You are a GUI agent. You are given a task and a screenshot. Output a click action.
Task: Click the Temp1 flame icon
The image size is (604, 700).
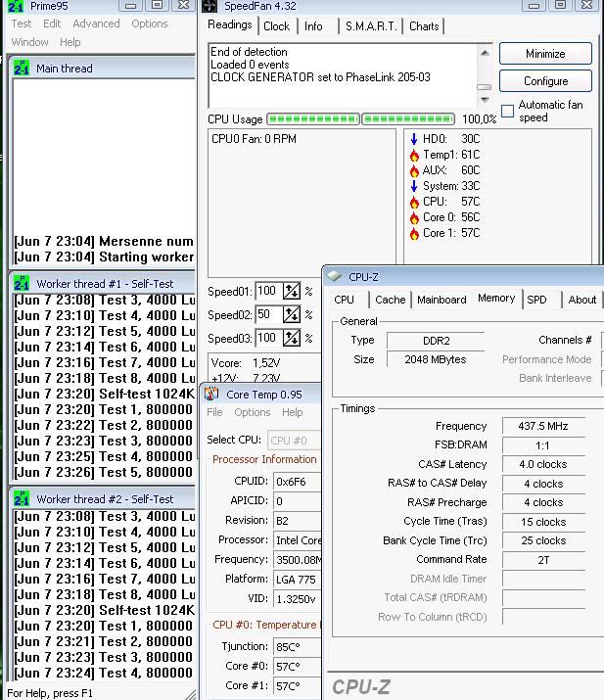tap(414, 155)
